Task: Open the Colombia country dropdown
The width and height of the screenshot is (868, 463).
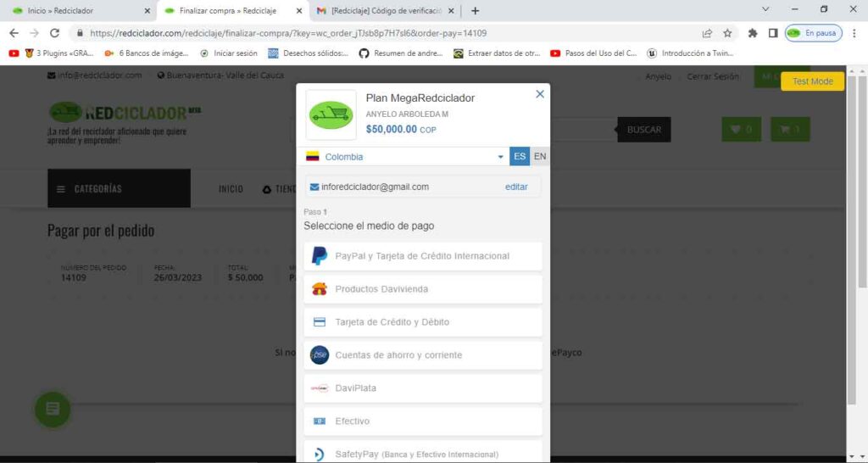Action: coord(405,157)
